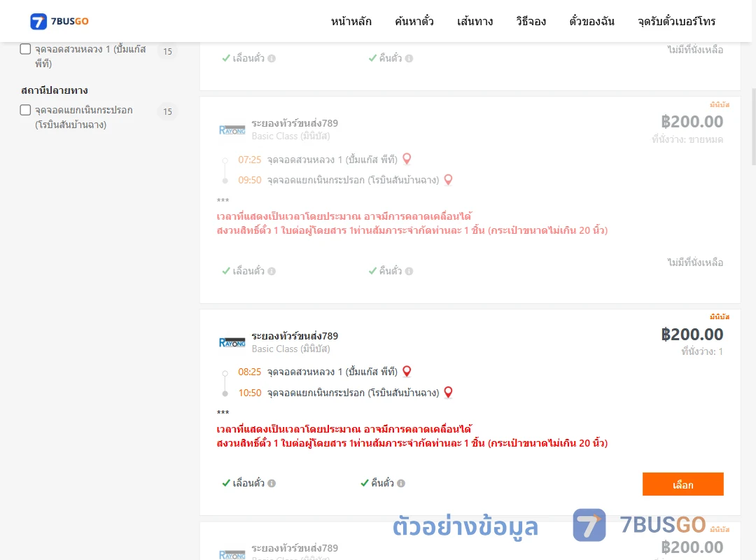Click count badge 15 beside จุดจอดสวนหลวง 1 filter
The width and height of the screenshot is (756, 560).
tap(168, 51)
